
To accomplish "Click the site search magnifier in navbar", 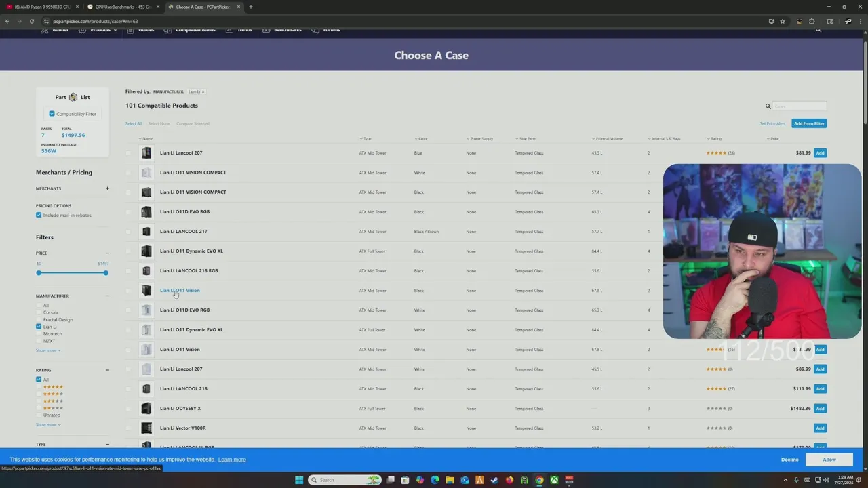I will point(818,30).
